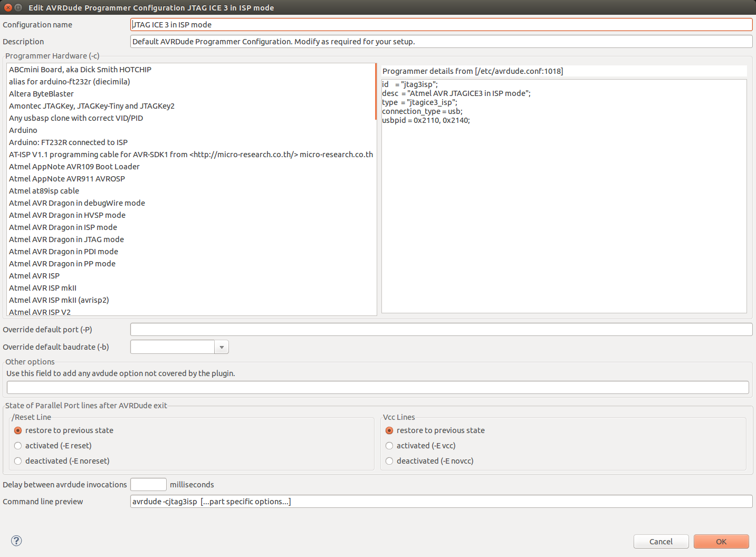Click the id = "jtag3isp" line

(410, 84)
